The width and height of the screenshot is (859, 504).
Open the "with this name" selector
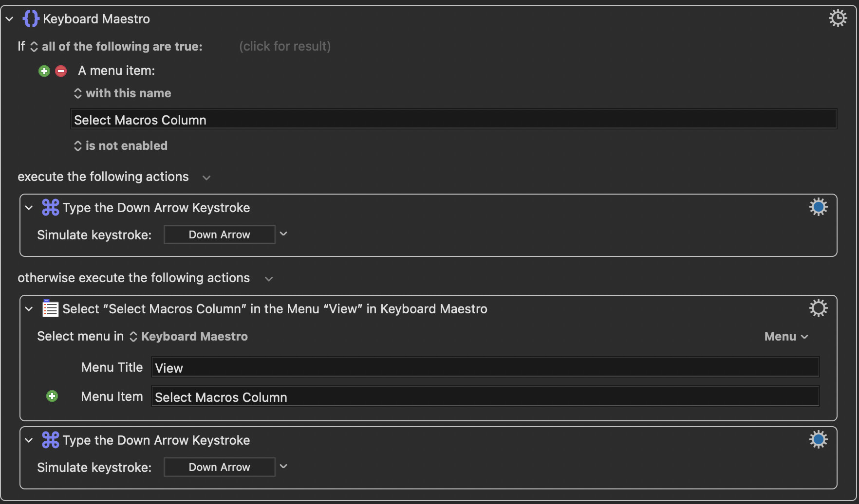tap(123, 93)
